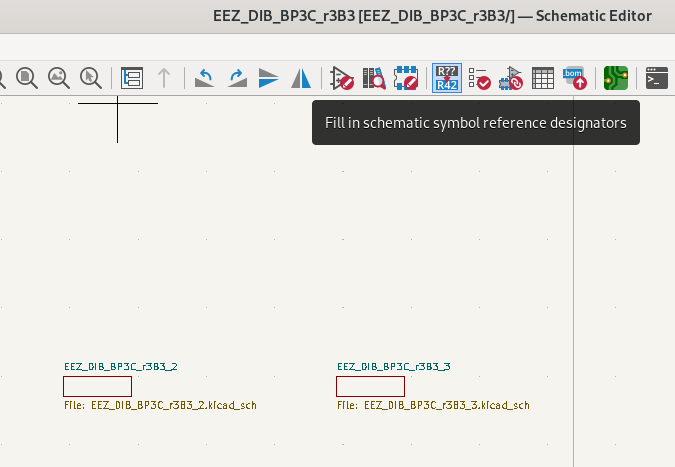
Task: Open the symbol library browser
Action: pos(374,78)
